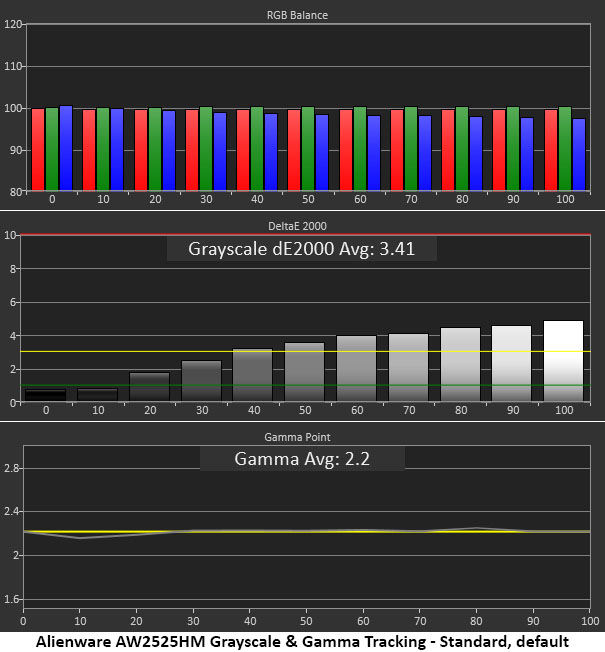Click the blue bar at 100 in RGB Balance
Image resolution: width=605 pixels, height=652 pixels.
coord(579,155)
